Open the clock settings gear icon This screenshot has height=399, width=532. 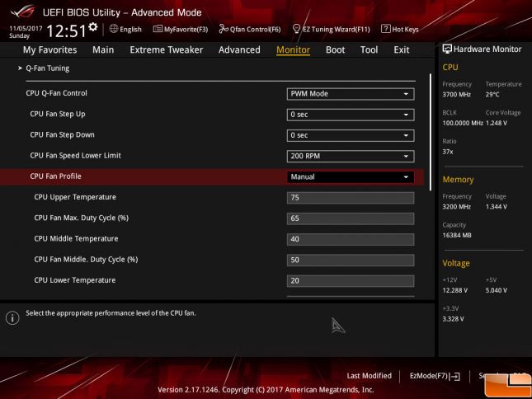click(x=93, y=26)
